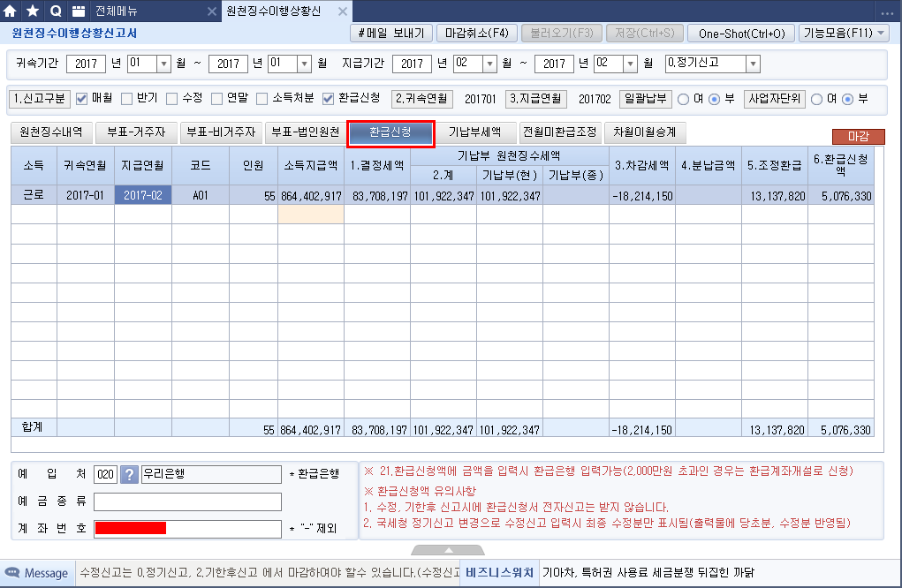902x588 pixels.
Task: Select the 864,402,917 cell in 근로 row
Action: coord(311,195)
